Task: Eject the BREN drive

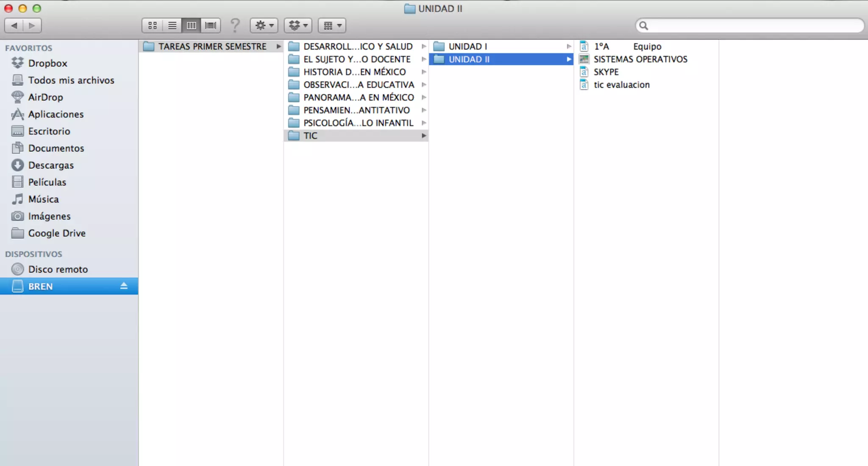Action: pyautogui.click(x=124, y=286)
